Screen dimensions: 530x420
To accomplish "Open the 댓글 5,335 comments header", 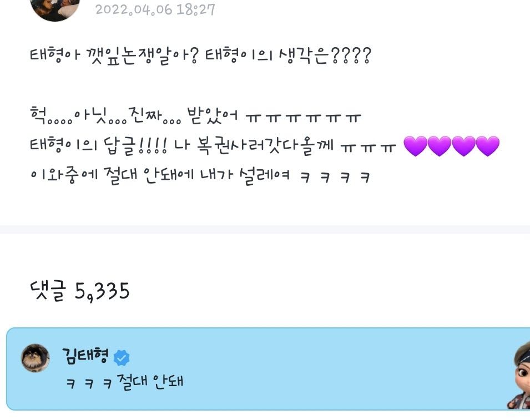I will click(80, 291).
